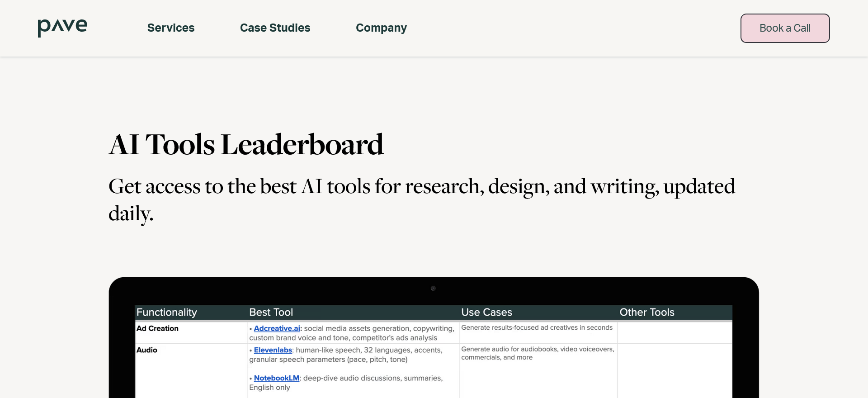The height and width of the screenshot is (398, 868).
Task: Open the Company menu
Action: [x=381, y=28]
